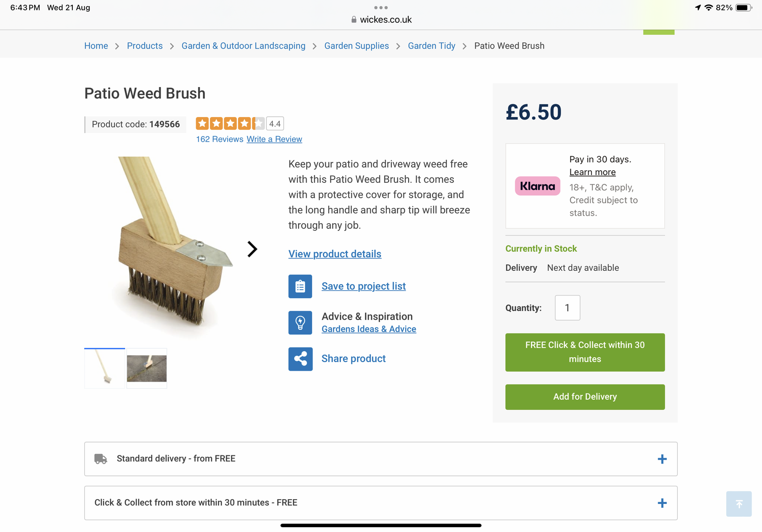Open the Garden Tidy breadcrumb
This screenshot has height=532, width=762.
point(431,46)
